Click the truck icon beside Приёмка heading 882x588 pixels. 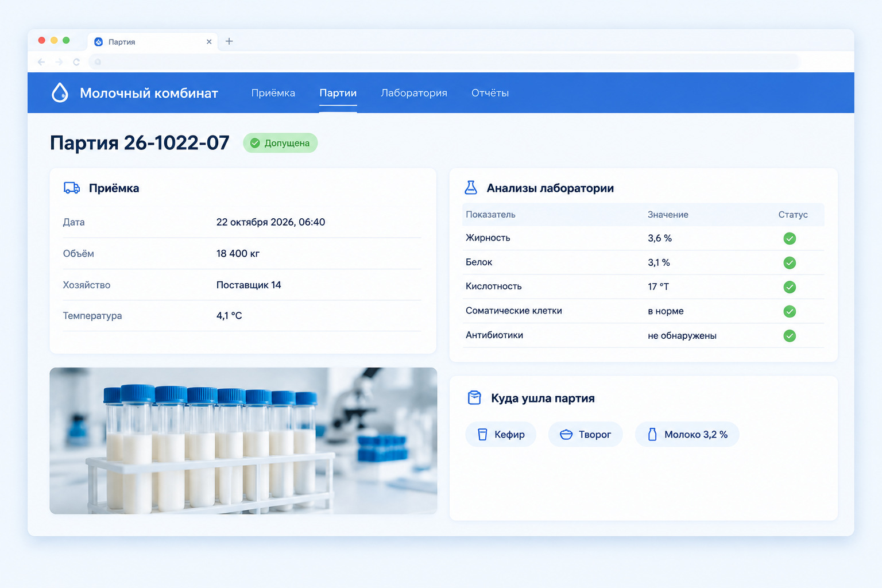coord(72,188)
